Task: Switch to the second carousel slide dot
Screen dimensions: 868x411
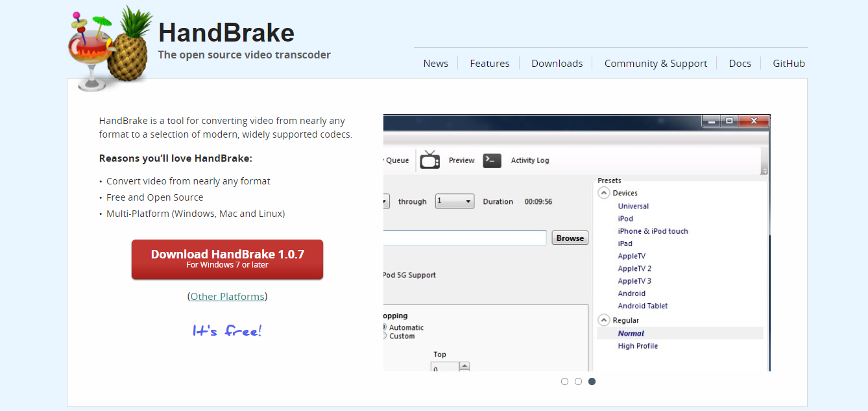Action: click(x=578, y=381)
